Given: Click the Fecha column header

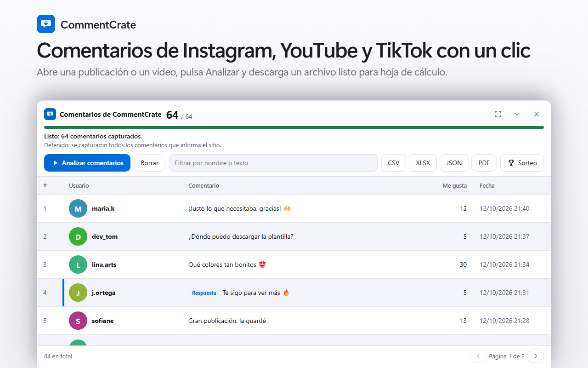Looking at the screenshot, I should click(487, 186).
